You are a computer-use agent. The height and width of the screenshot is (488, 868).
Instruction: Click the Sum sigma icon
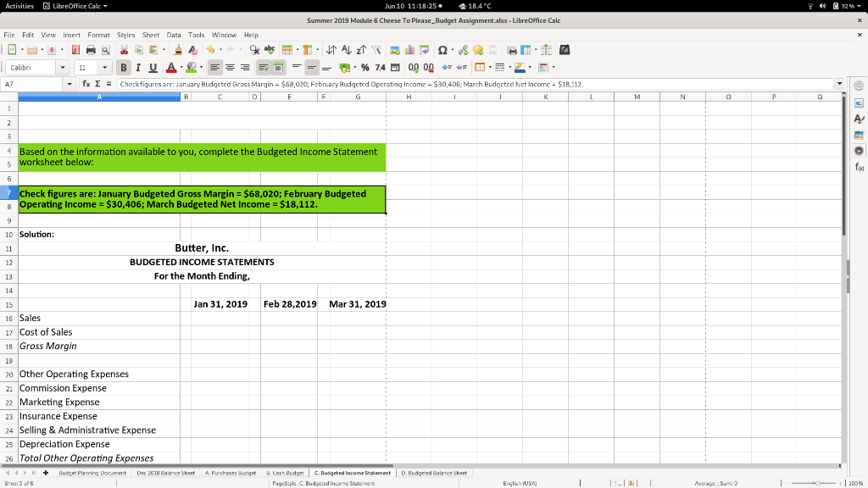(98, 84)
